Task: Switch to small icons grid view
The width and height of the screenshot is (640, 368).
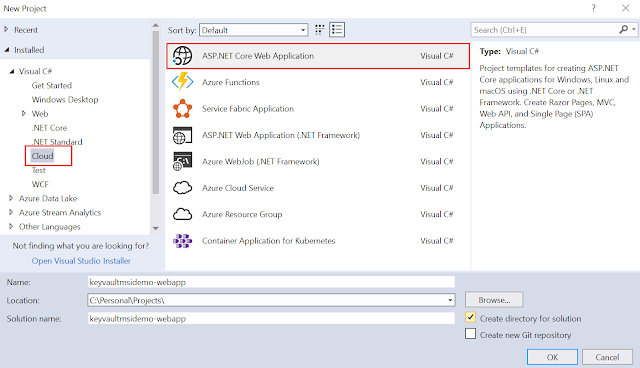Action: point(320,30)
